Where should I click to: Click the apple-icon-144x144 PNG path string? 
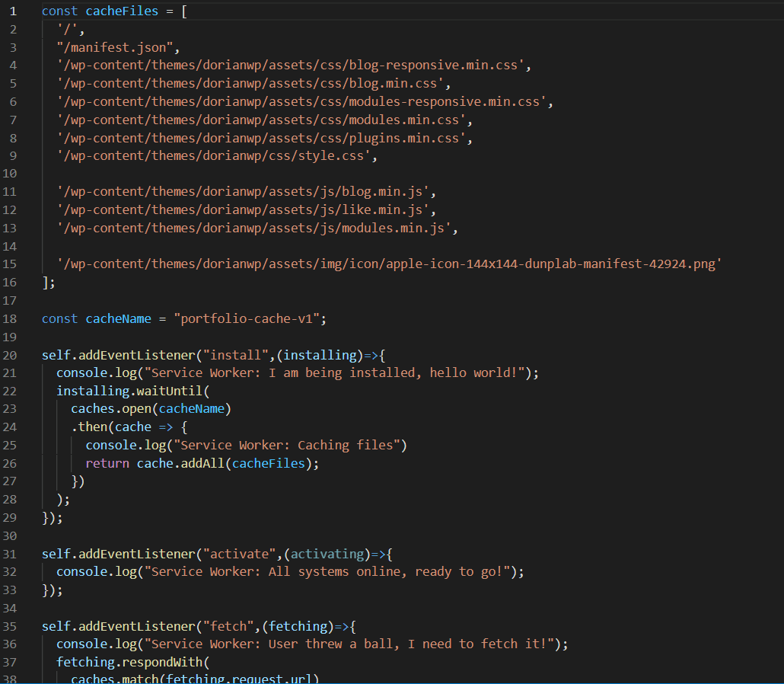coord(389,264)
